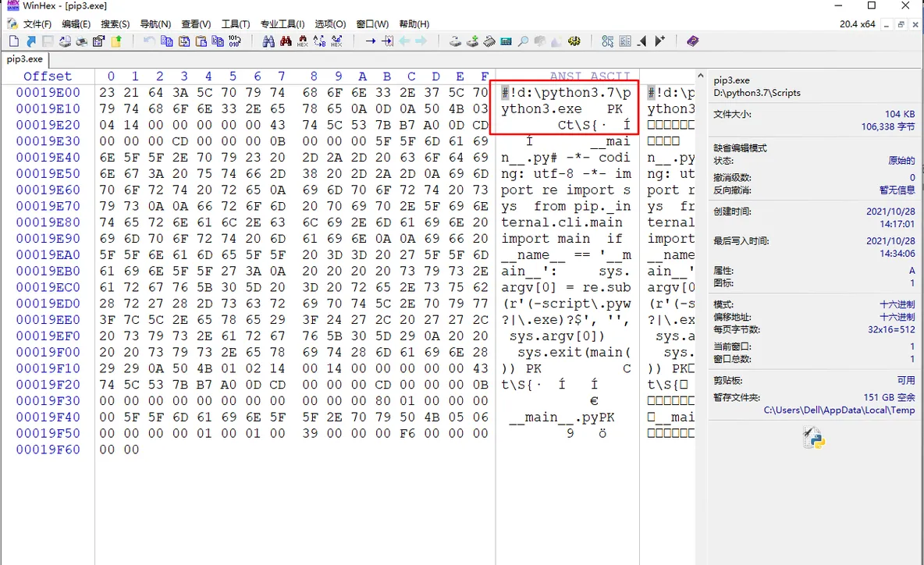Click the path D:\python3.7\Scripts in info panel
This screenshot has width=924, height=565.
coord(757,93)
